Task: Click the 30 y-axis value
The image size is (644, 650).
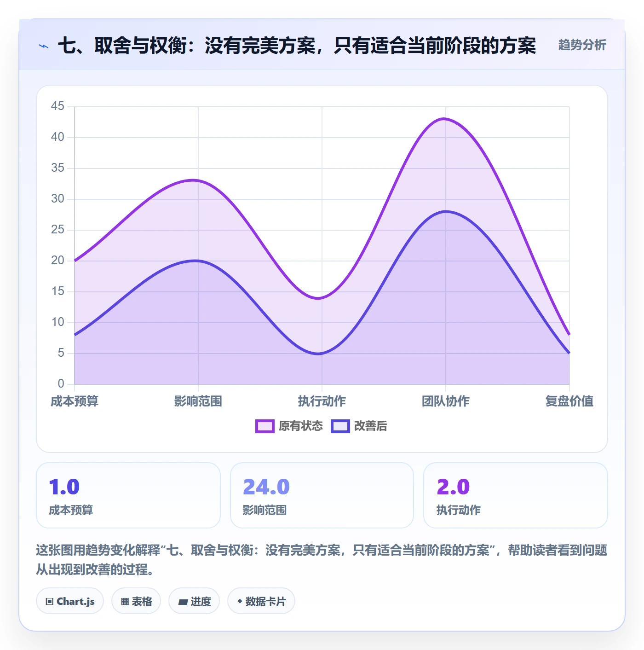Action: (57, 199)
